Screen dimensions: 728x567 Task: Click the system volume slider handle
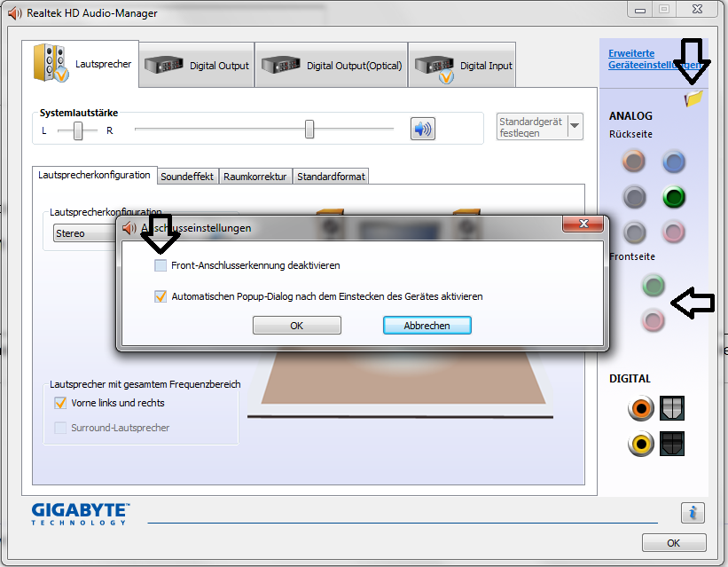[x=309, y=130]
